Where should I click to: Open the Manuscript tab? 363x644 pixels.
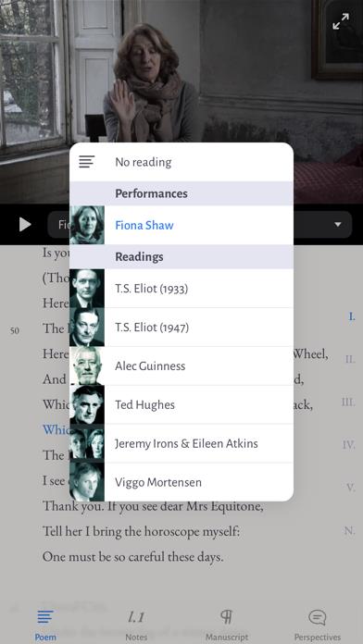227,625
